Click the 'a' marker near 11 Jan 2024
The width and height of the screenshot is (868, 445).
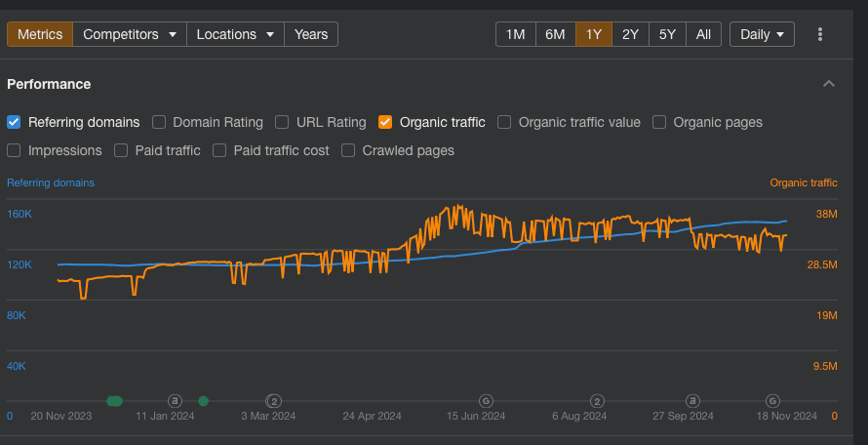click(x=176, y=400)
